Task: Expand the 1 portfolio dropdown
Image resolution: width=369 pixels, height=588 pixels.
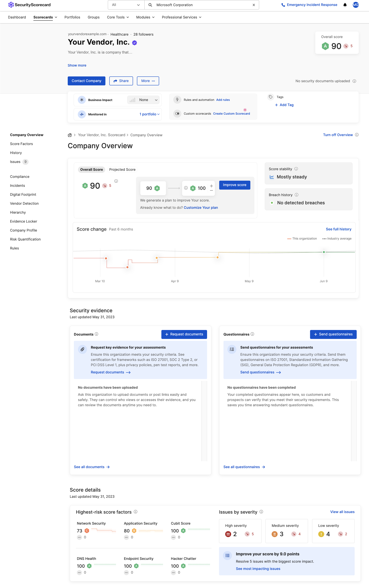Action: tap(149, 114)
